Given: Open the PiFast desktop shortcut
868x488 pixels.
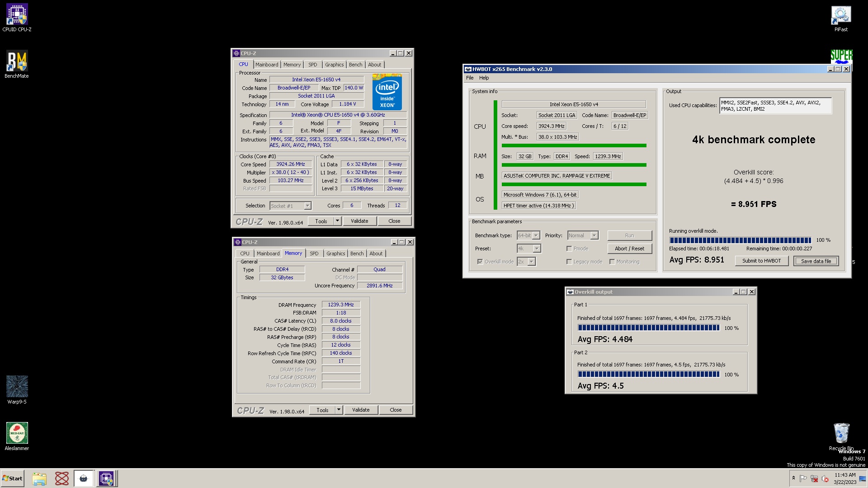Looking at the screenshot, I should [x=841, y=18].
